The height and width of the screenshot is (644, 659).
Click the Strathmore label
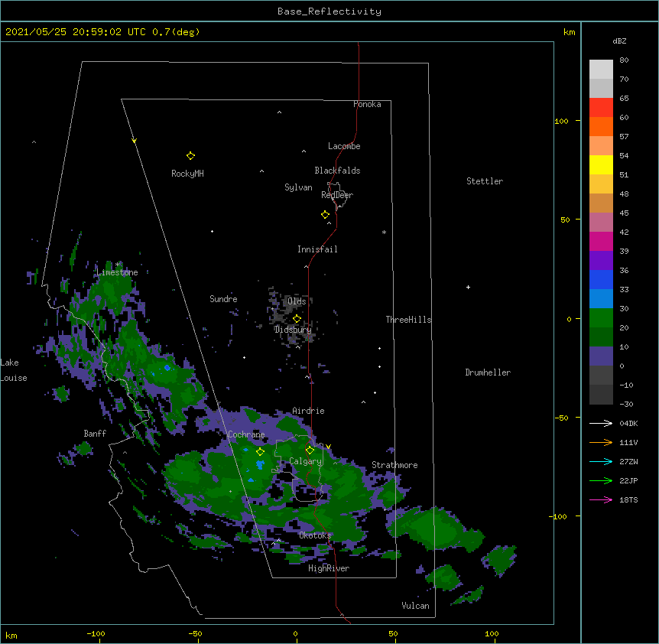coord(394,465)
